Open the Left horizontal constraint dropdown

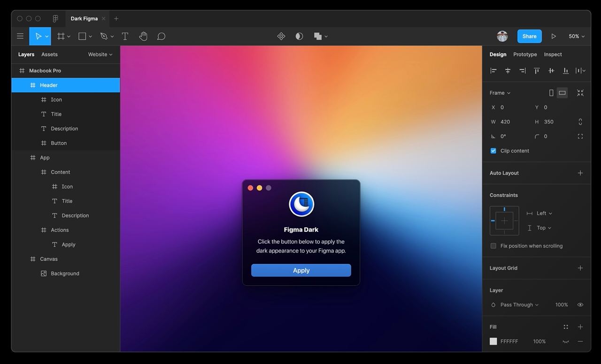[x=544, y=213]
